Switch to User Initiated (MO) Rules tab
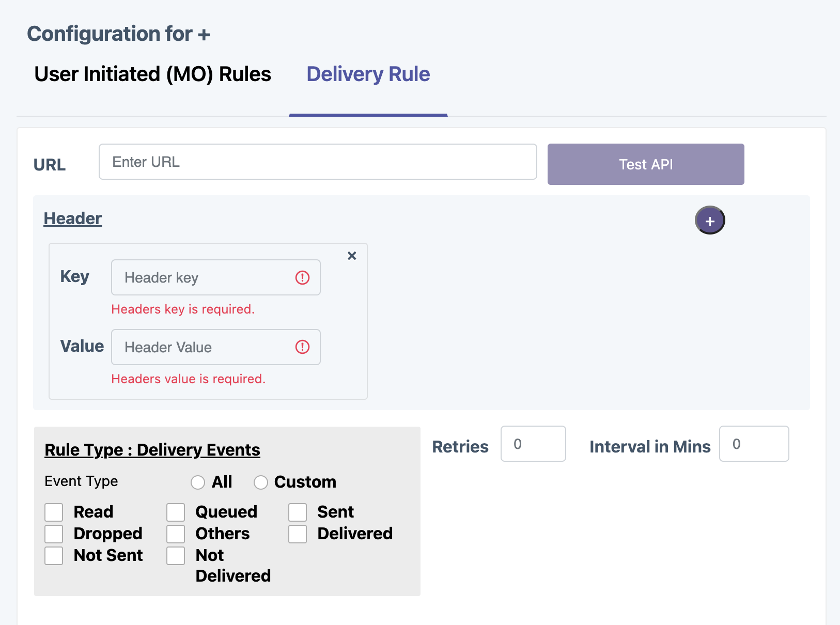The height and width of the screenshot is (625, 840). pyautogui.click(x=152, y=74)
